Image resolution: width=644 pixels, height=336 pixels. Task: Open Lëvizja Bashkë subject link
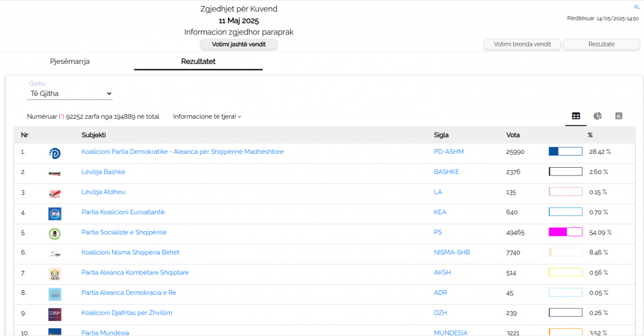(103, 172)
